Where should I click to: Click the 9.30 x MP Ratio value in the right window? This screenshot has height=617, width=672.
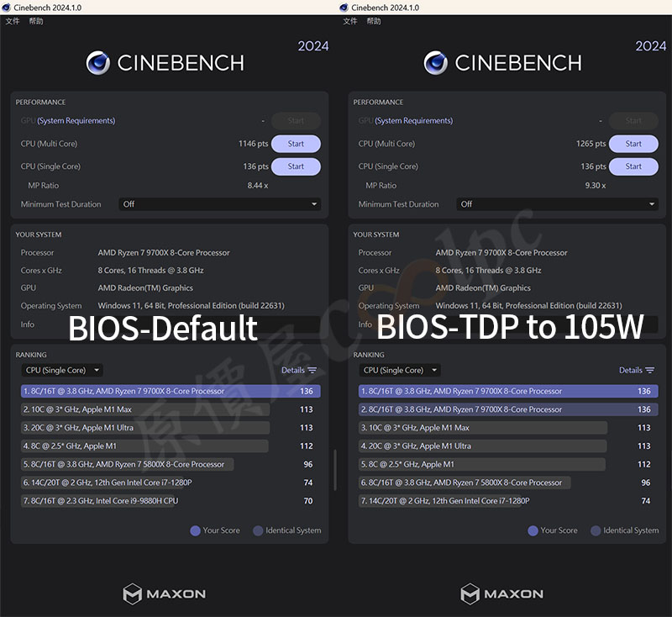point(596,186)
